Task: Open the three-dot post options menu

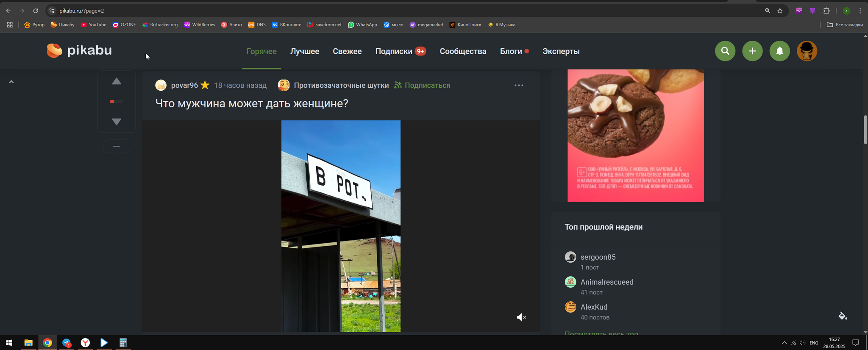Action: (519, 86)
